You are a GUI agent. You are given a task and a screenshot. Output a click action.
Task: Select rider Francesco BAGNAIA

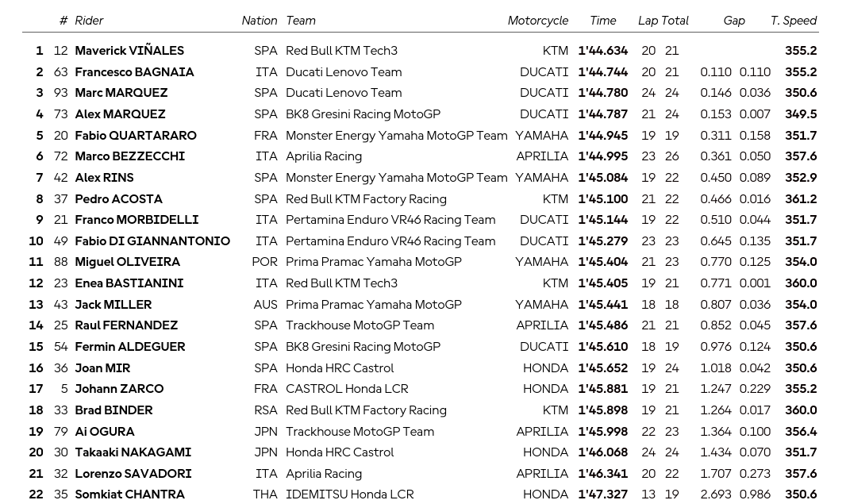[x=134, y=71]
